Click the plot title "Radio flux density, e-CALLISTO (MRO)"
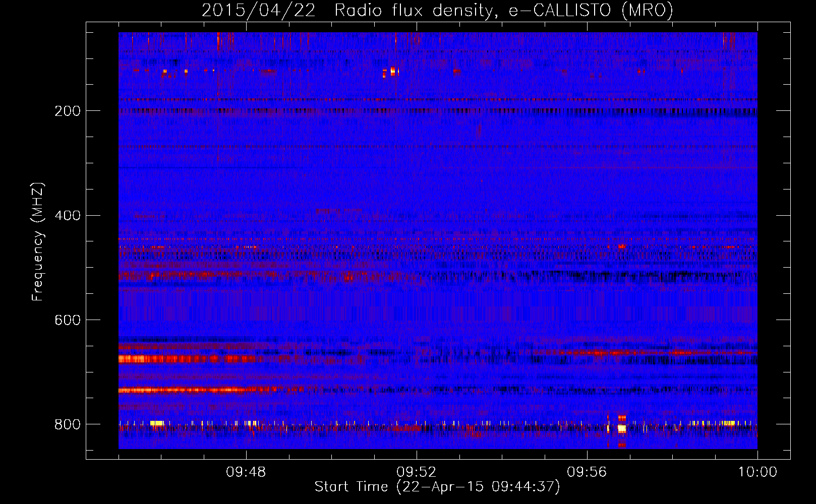816x504 pixels. pyautogui.click(x=503, y=11)
